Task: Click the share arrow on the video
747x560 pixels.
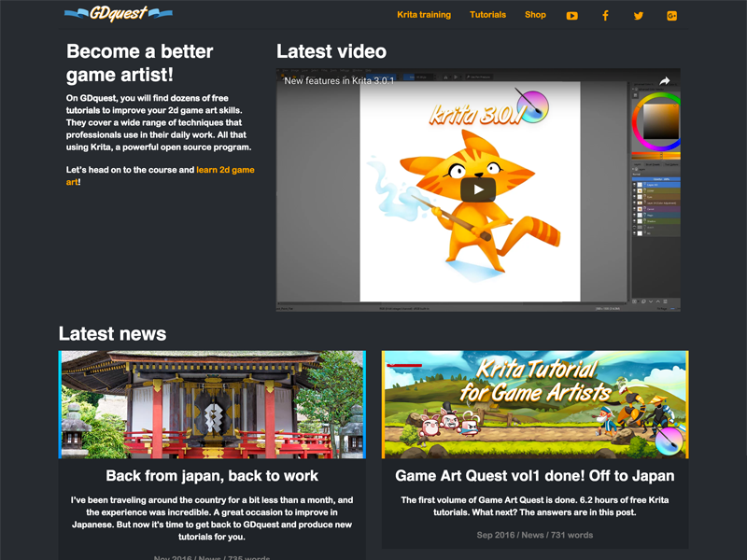Action: [x=665, y=80]
